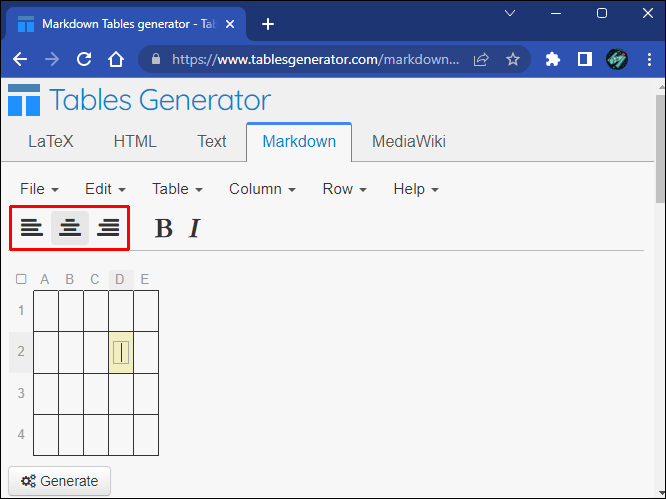Expand the Table dropdown menu
Viewport: 666px width, 499px height.
pyautogui.click(x=177, y=189)
